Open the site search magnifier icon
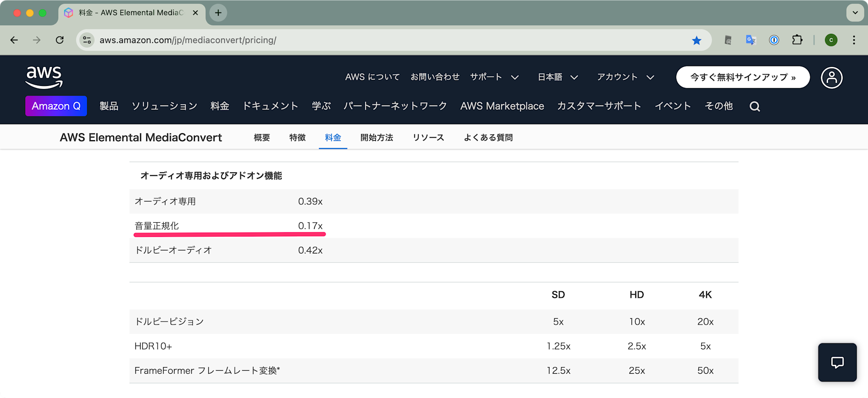 755,106
